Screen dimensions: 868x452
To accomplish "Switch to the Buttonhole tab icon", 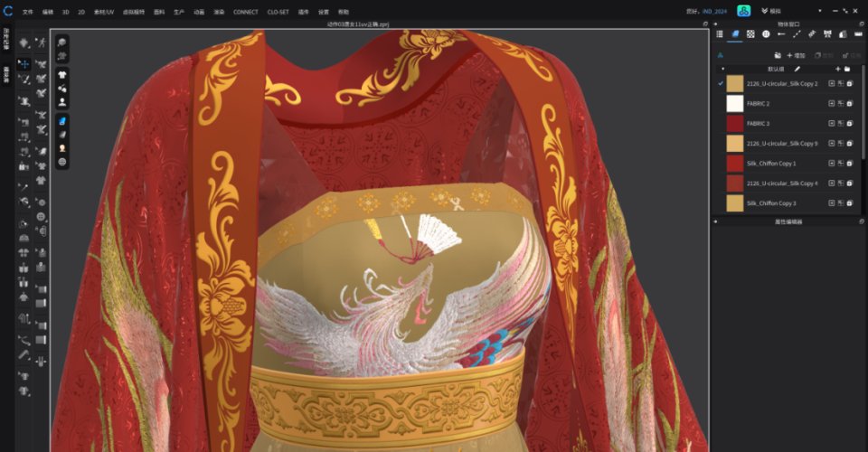I will click(x=781, y=34).
